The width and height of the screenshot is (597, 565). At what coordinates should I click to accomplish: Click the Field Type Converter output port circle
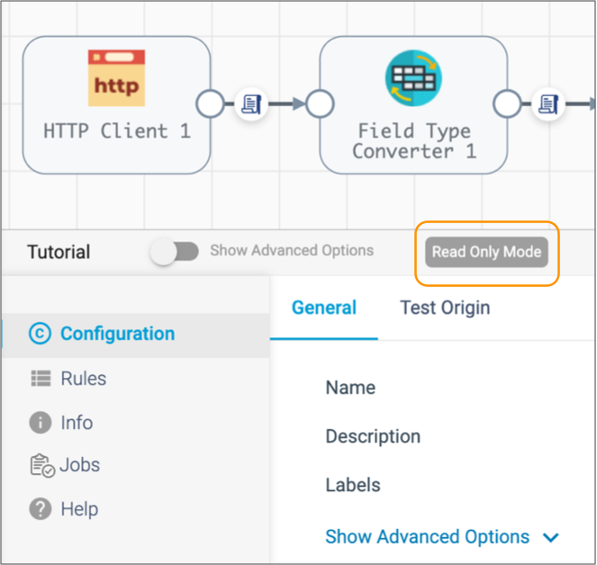tap(507, 104)
